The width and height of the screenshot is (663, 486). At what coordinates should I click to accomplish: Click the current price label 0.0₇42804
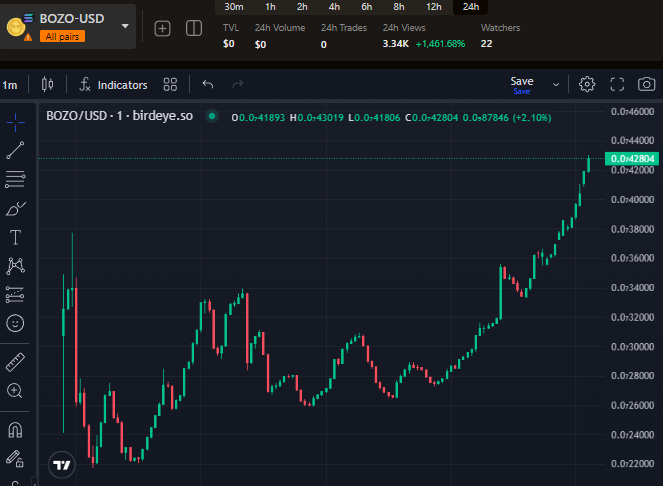(632, 159)
